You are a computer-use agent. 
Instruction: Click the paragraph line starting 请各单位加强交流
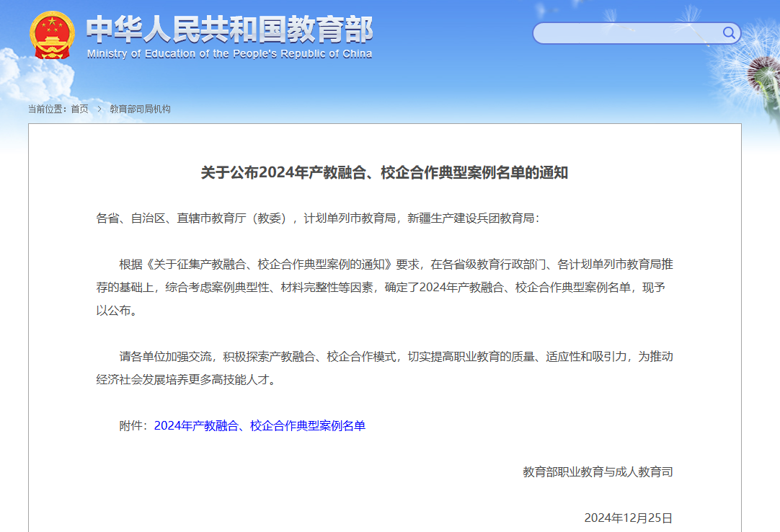(396, 357)
